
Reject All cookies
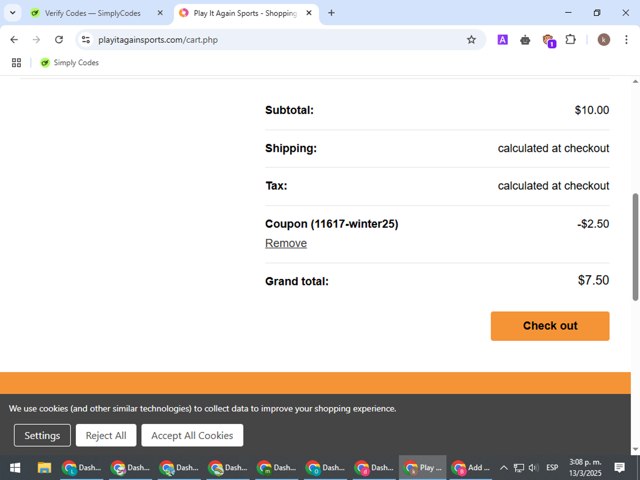pyautogui.click(x=106, y=435)
